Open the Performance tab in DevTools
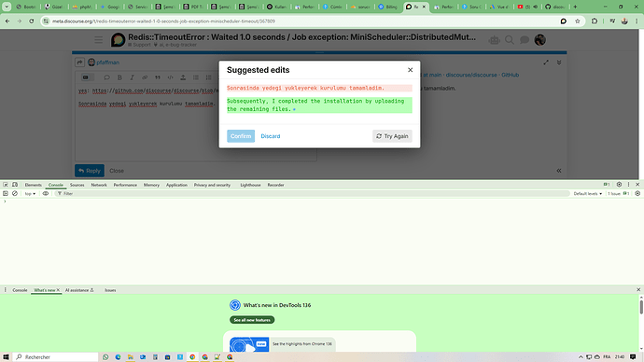Screen dimensions: 644x362 click(x=125, y=185)
